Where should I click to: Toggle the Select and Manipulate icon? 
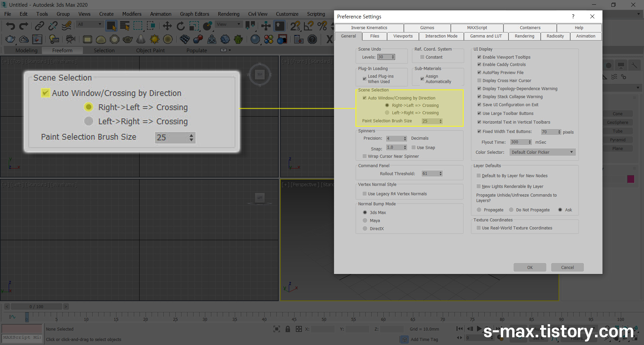[x=266, y=26]
